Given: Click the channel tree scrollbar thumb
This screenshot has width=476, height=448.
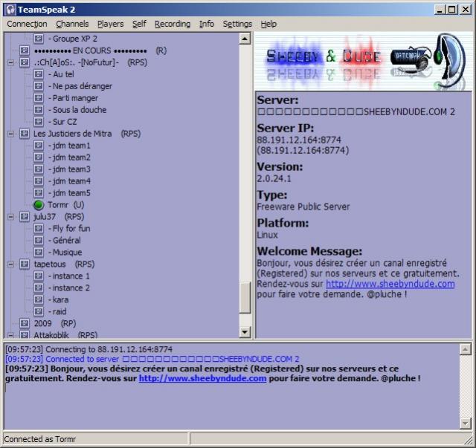Looking at the screenshot, I should tap(245, 297).
